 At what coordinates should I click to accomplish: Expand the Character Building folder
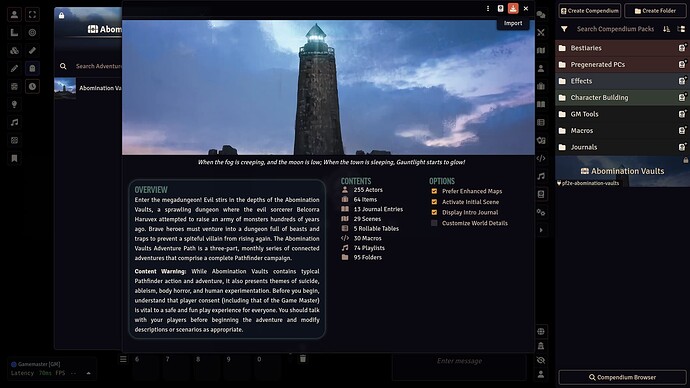[622, 98]
